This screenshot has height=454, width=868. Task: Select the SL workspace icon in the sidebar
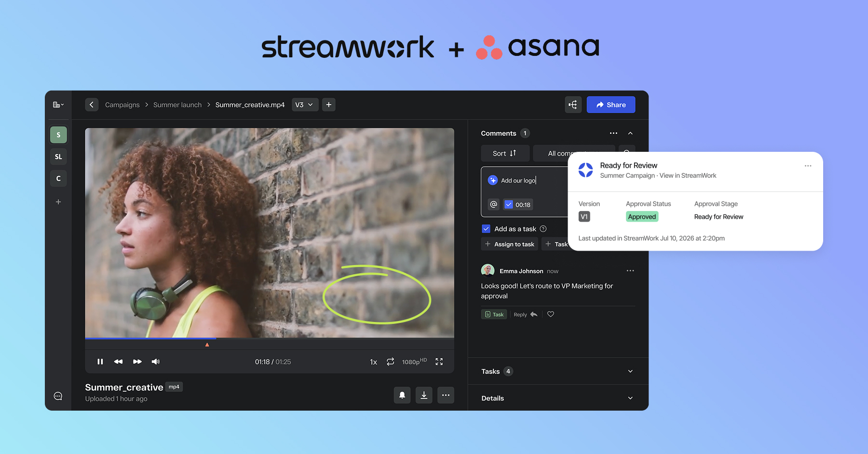tap(58, 156)
